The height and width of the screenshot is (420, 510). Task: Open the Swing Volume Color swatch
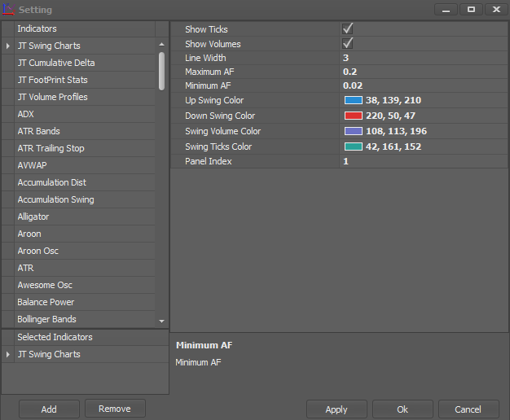click(354, 131)
